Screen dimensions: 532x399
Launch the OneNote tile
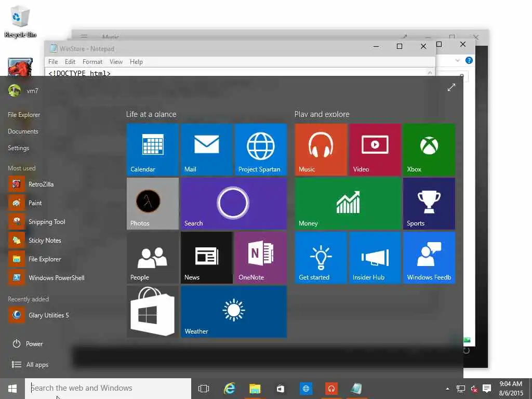click(261, 258)
